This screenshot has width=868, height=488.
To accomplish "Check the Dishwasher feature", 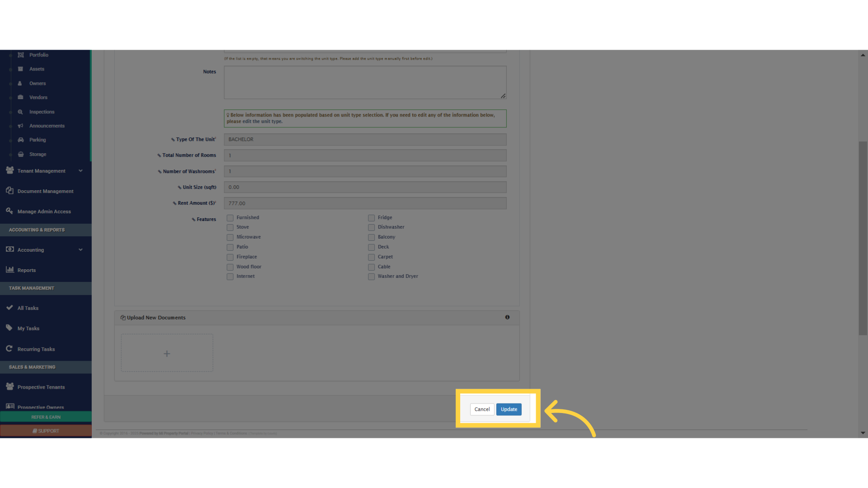I will 371,227.
